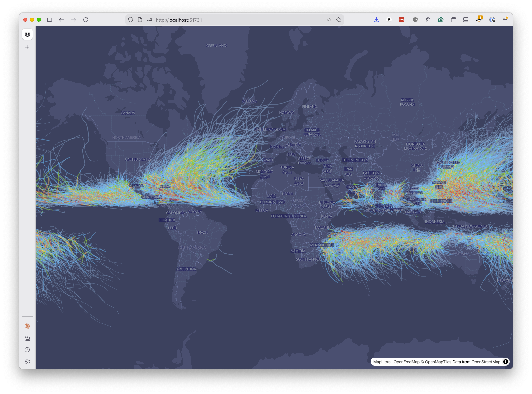Open the settings gear in sidebar
Screen dimensions: 532x394
pos(27,362)
